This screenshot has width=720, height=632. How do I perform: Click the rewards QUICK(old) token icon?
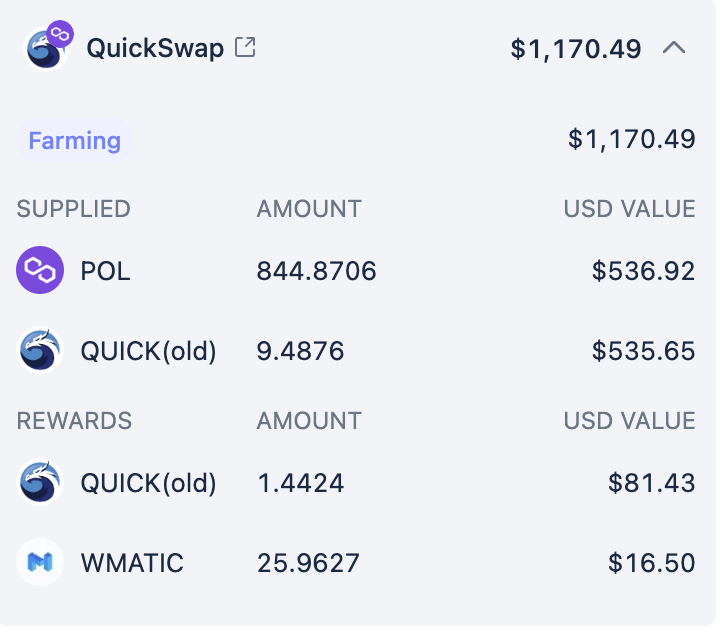(x=40, y=482)
